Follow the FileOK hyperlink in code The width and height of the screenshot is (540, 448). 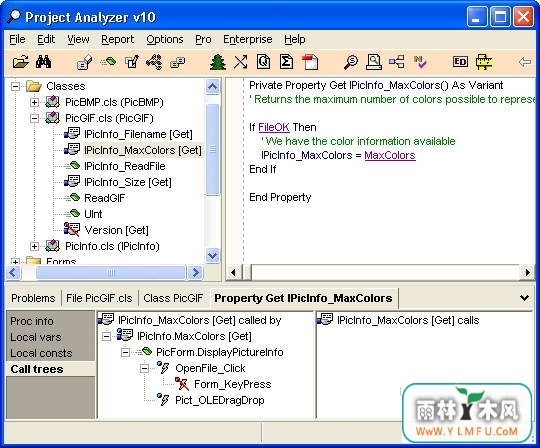[274, 127]
